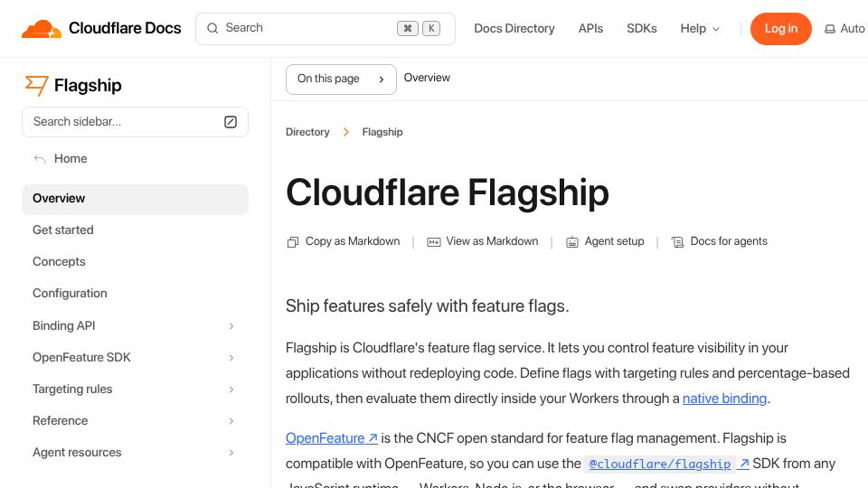The height and width of the screenshot is (488, 868).
Task: Open the On this page dropdown
Action: click(x=341, y=80)
